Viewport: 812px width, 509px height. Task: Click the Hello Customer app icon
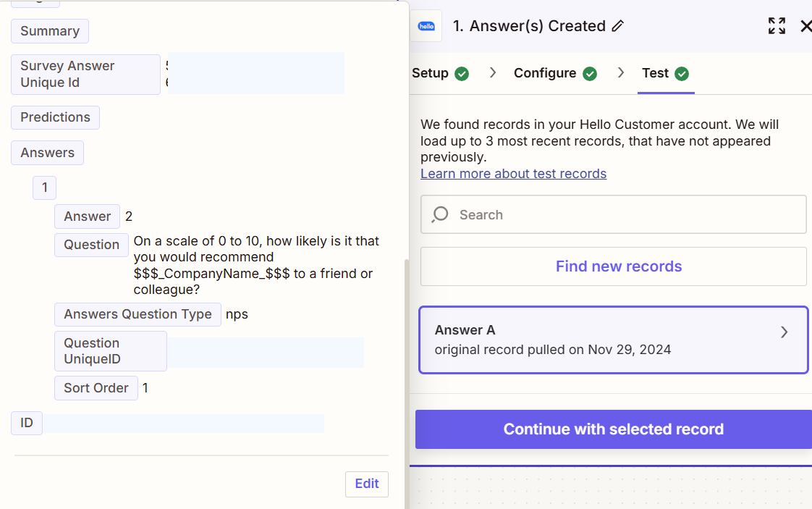click(x=426, y=26)
